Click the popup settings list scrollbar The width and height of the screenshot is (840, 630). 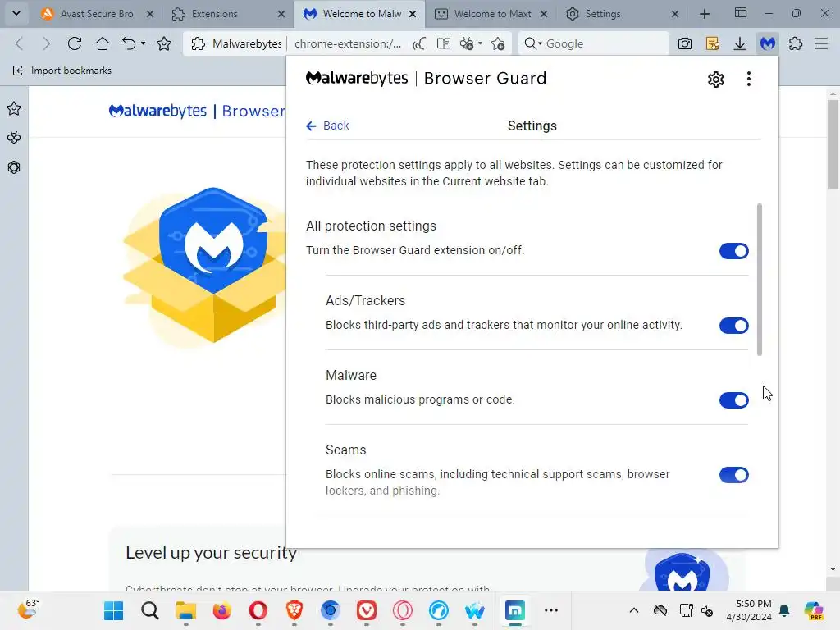(x=759, y=279)
